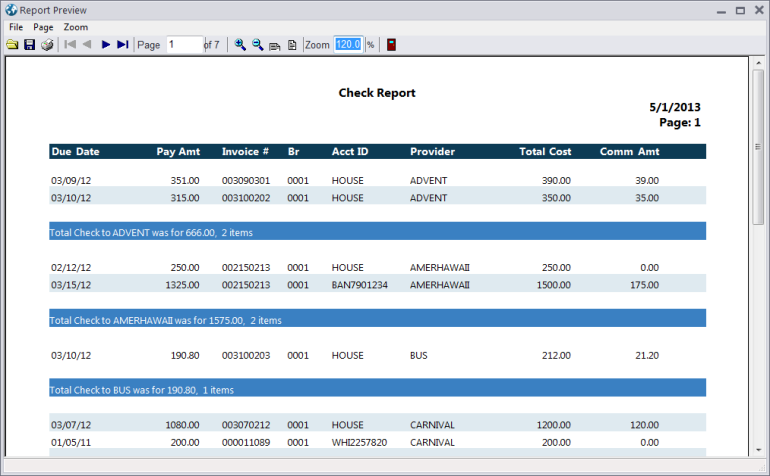Click due date 02/12/12
This screenshot has width=770, height=476.
(71, 268)
